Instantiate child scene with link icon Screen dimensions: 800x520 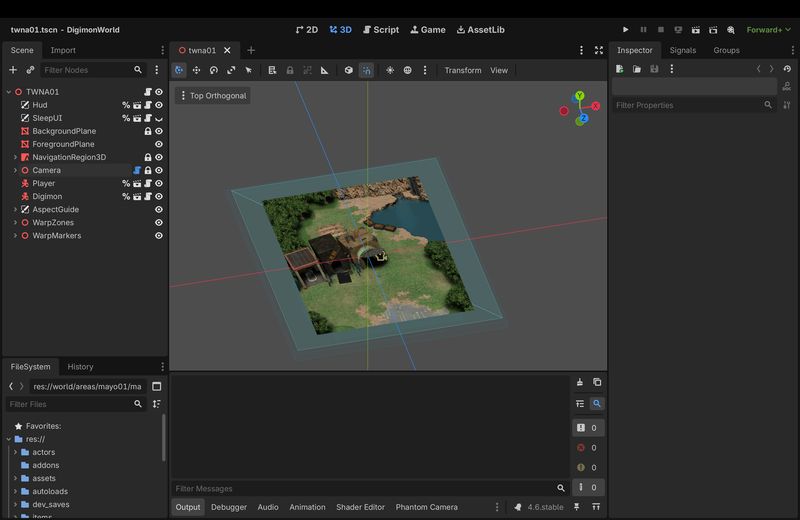pos(31,70)
